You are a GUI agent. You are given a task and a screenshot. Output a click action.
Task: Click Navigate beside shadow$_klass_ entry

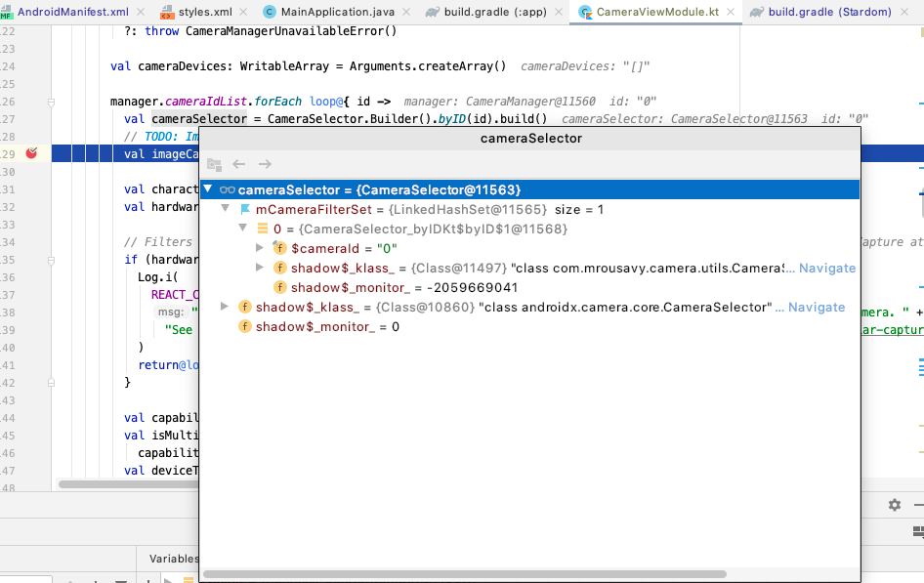coord(825,268)
